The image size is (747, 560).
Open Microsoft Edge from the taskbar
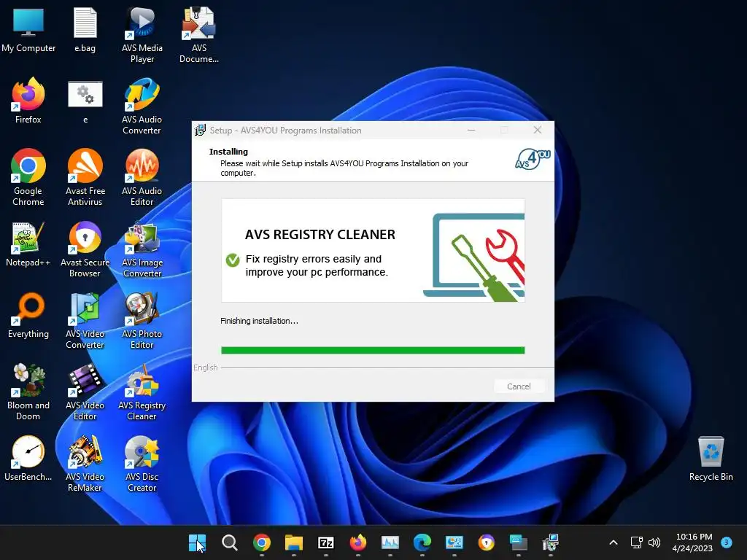click(x=422, y=542)
